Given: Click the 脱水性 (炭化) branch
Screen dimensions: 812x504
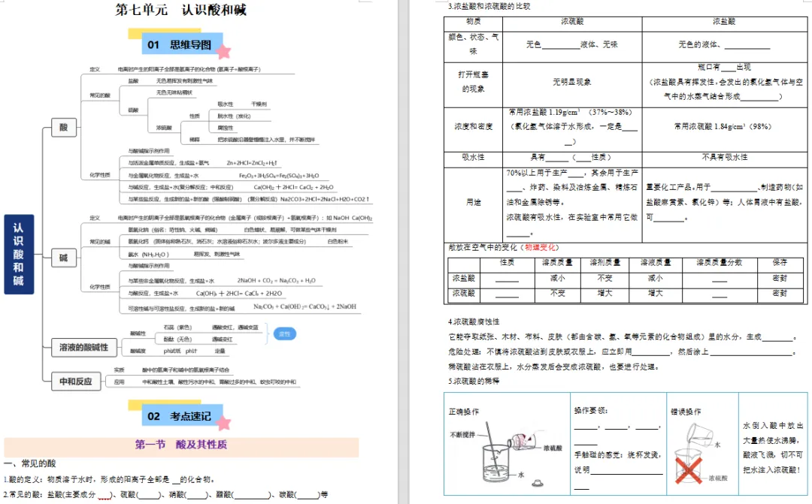Looking at the screenshot, I should [x=234, y=116].
